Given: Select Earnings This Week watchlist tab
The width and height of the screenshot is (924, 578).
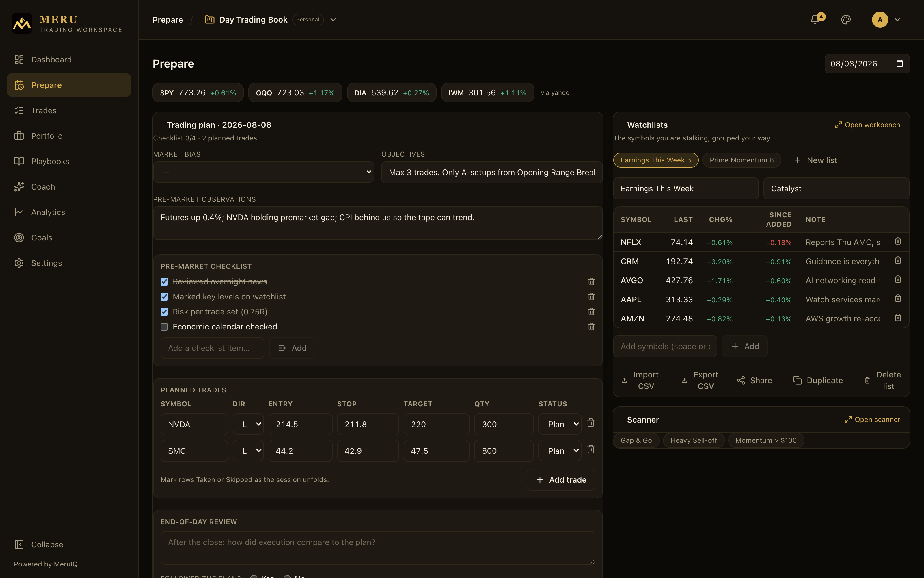Looking at the screenshot, I should 655,160.
